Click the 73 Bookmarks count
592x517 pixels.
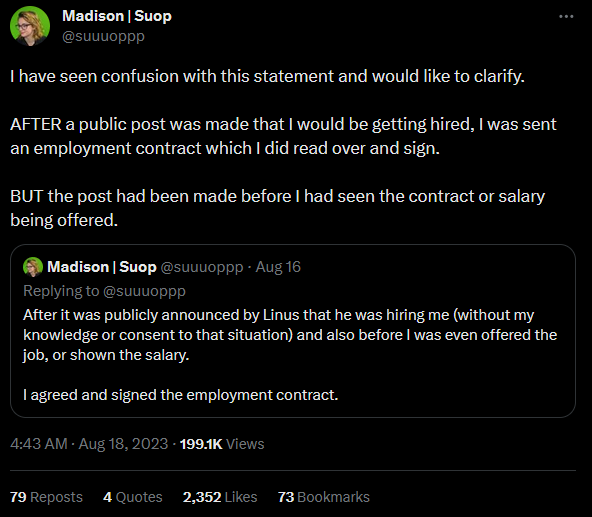tap(324, 497)
